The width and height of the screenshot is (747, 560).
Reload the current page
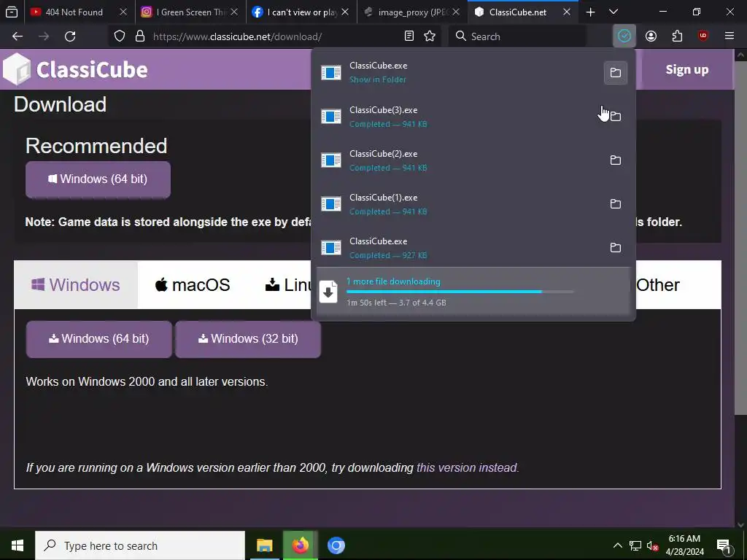(x=70, y=36)
